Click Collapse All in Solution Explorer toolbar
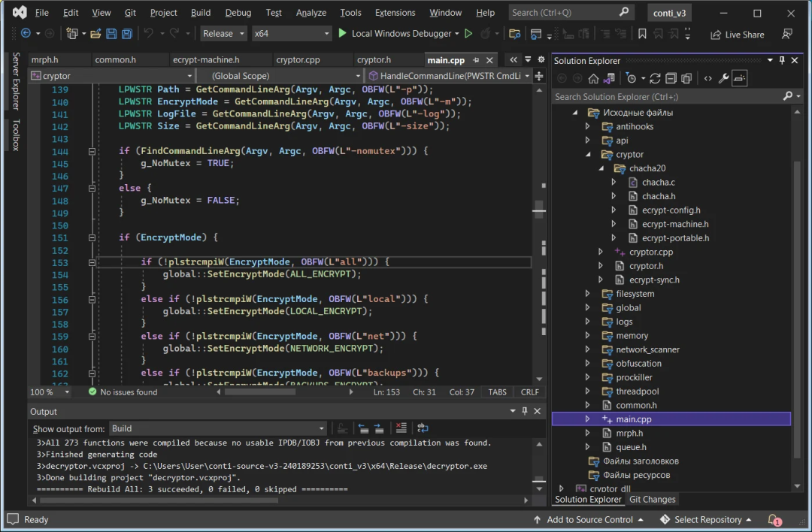The height and width of the screenshot is (532, 812). (671, 78)
